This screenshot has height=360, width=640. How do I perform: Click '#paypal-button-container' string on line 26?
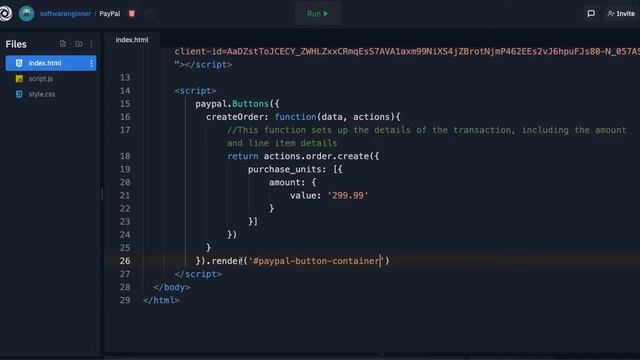(x=316, y=261)
